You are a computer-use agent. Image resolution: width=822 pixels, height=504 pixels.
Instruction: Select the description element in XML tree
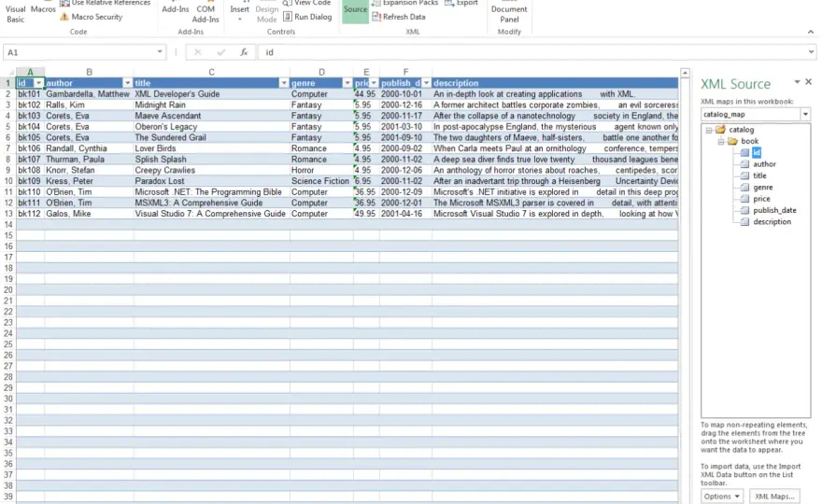(772, 221)
